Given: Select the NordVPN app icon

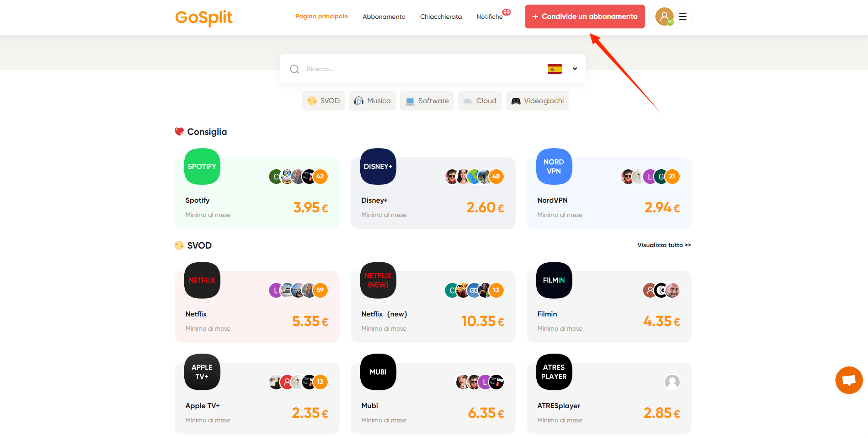Looking at the screenshot, I should tap(554, 166).
